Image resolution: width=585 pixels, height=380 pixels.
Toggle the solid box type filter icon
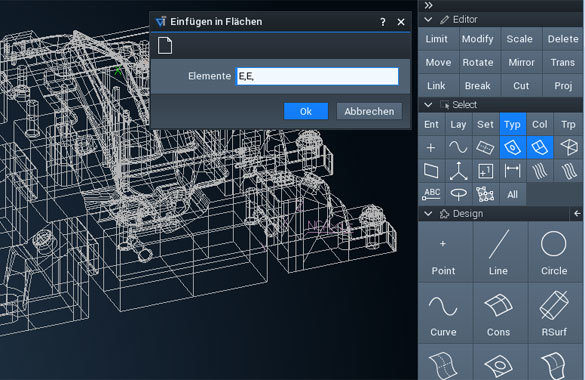point(568,148)
